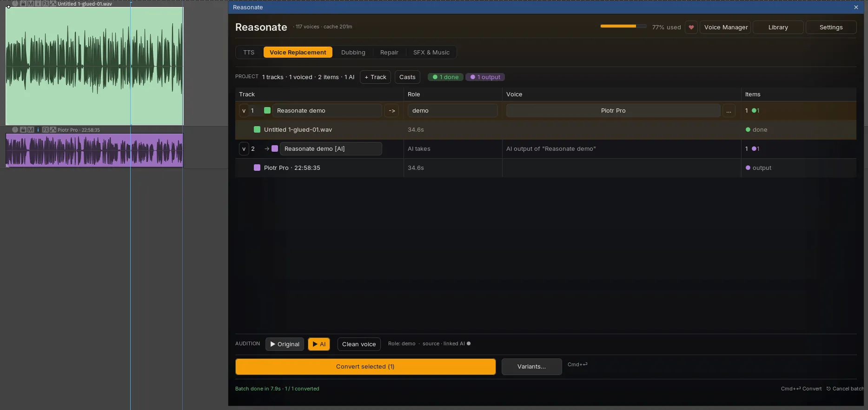This screenshot has width=868, height=410.
Task: Click the 'output' status of Piotr Pro row
Action: pyautogui.click(x=758, y=168)
